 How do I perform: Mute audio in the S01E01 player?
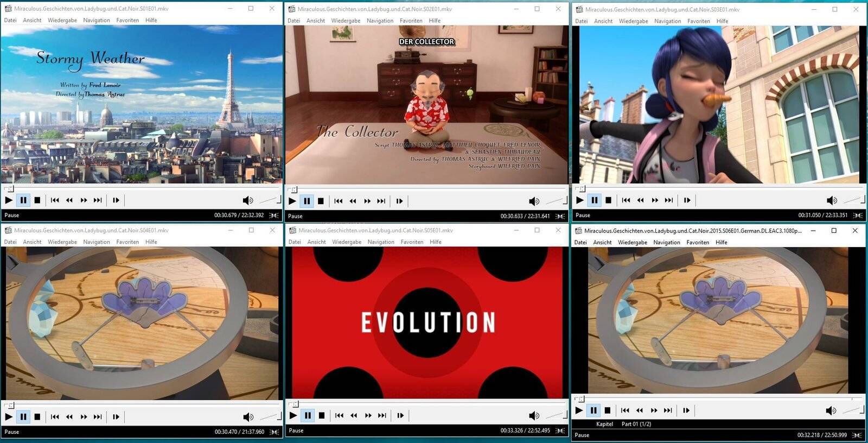(248, 200)
